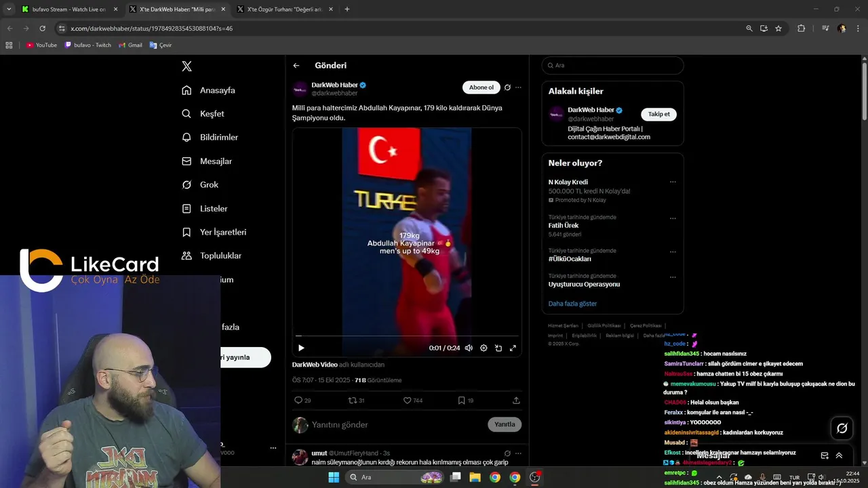868x488 pixels.
Task: Compose new message in Mesajlar drawer
Action: pyautogui.click(x=825, y=456)
